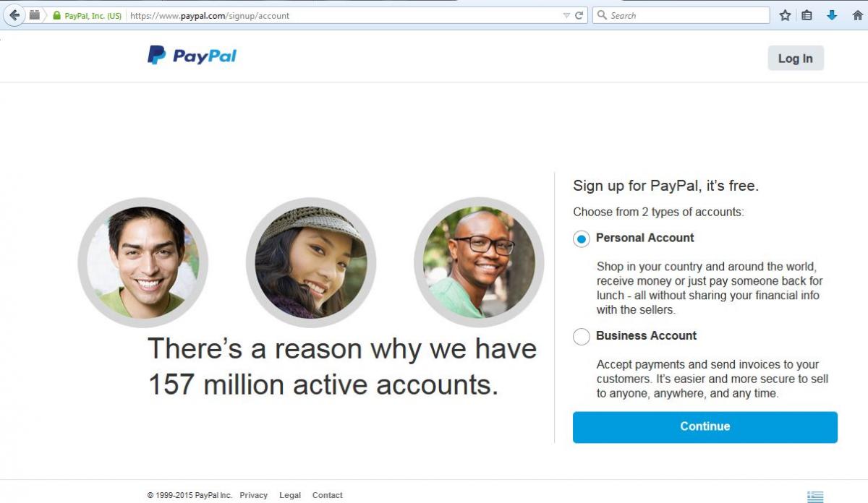Viewport: 868px width, 503px height.
Task: Click the Log In button
Action: tap(796, 59)
